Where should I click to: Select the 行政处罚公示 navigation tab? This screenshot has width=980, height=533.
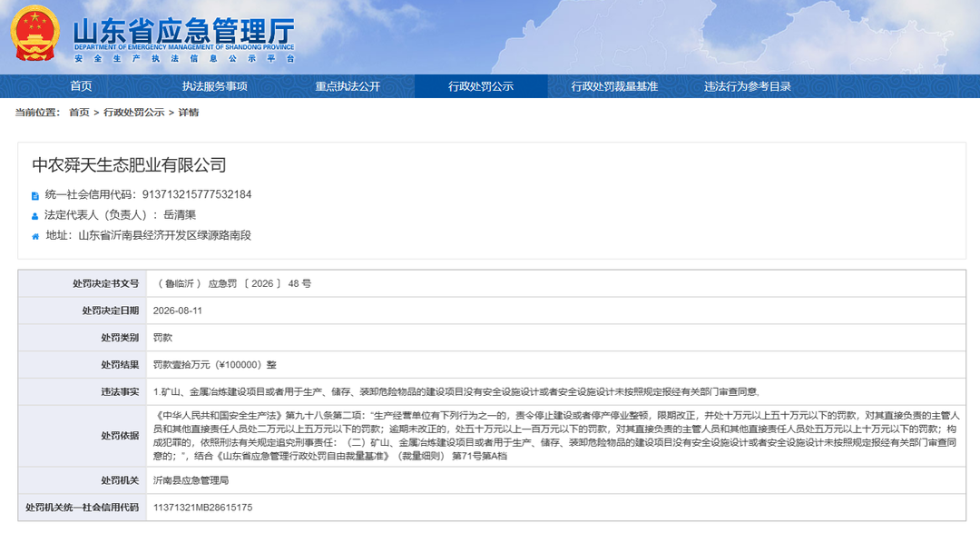click(x=481, y=86)
